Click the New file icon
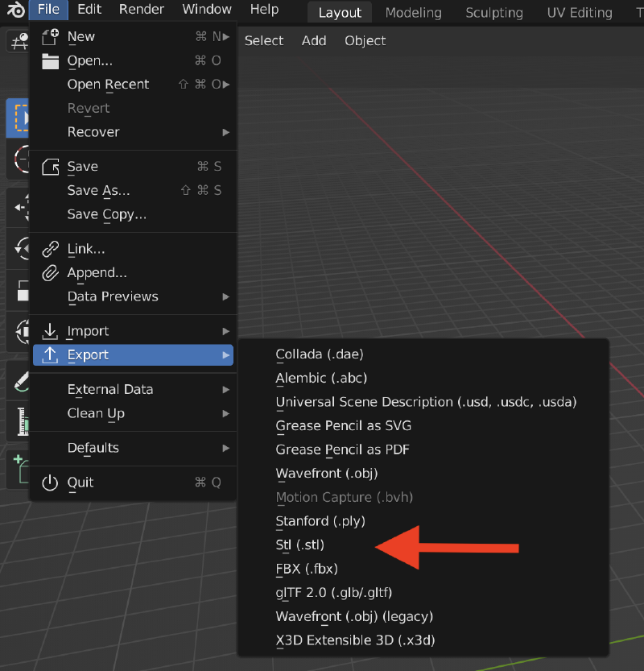 (50, 37)
